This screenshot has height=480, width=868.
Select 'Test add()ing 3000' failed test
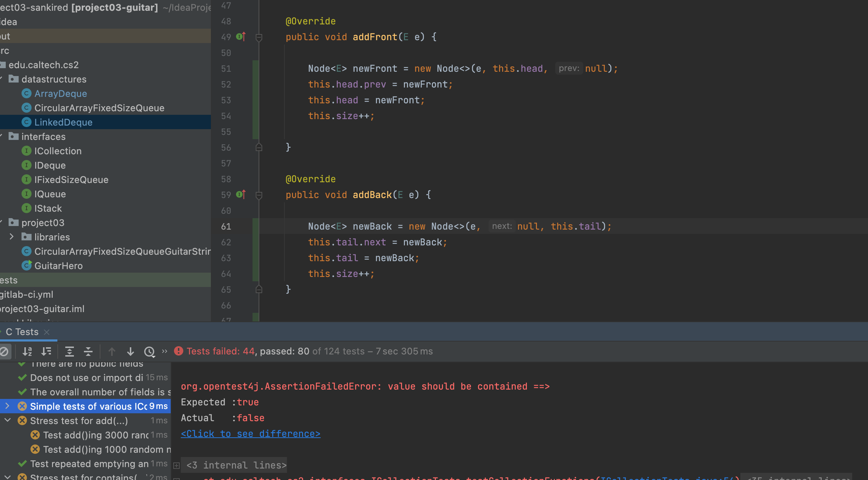tap(95, 435)
